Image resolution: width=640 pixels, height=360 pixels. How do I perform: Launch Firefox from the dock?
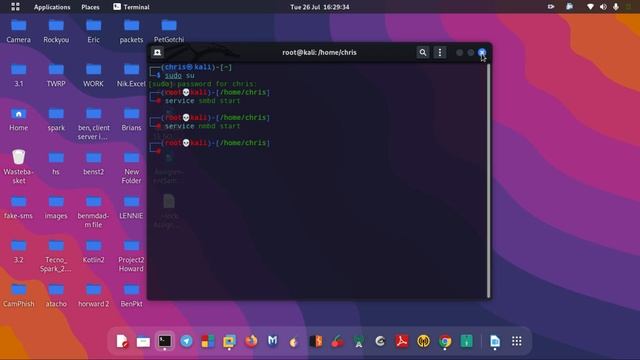pyautogui.click(x=251, y=341)
